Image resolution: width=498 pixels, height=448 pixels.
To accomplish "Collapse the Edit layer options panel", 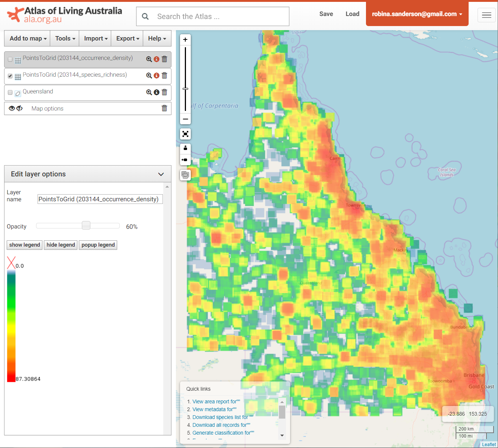I will coord(161,174).
